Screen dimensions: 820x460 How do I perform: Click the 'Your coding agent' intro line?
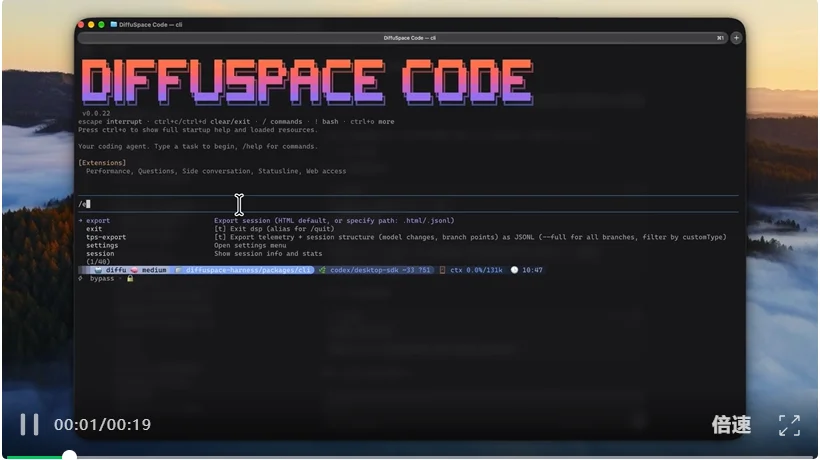coord(198,146)
